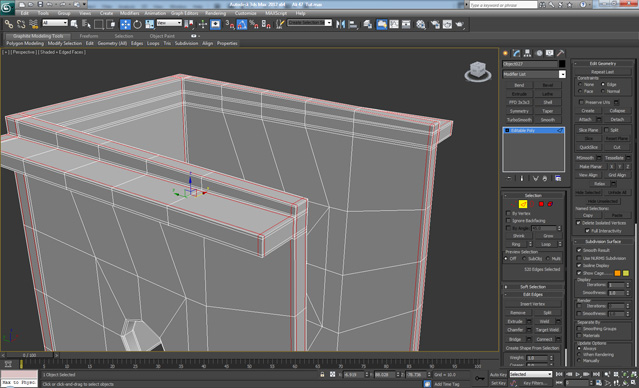Enable Use NURMS Subdivision checkbox
This screenshot has width=639, height=388.
[579, 258]
